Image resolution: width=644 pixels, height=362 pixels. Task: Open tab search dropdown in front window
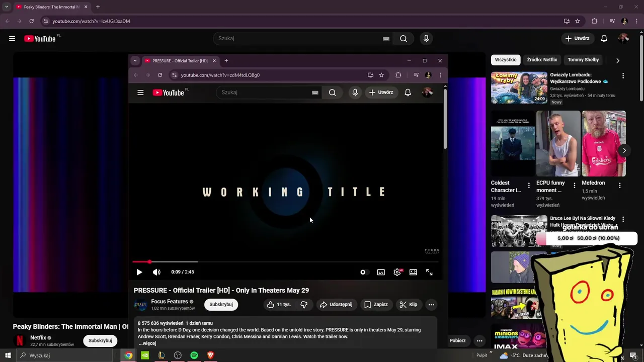(135, 61)
